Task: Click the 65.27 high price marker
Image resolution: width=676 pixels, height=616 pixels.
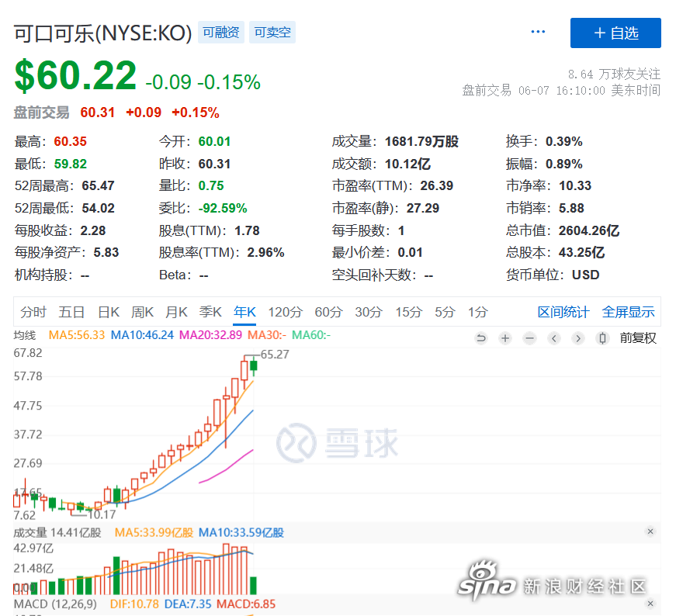Action: click(275, 355)
